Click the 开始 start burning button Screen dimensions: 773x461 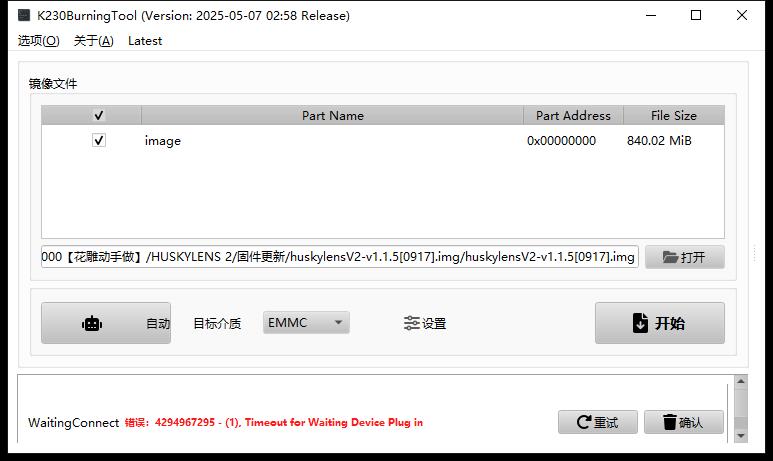tap(660, 323)
